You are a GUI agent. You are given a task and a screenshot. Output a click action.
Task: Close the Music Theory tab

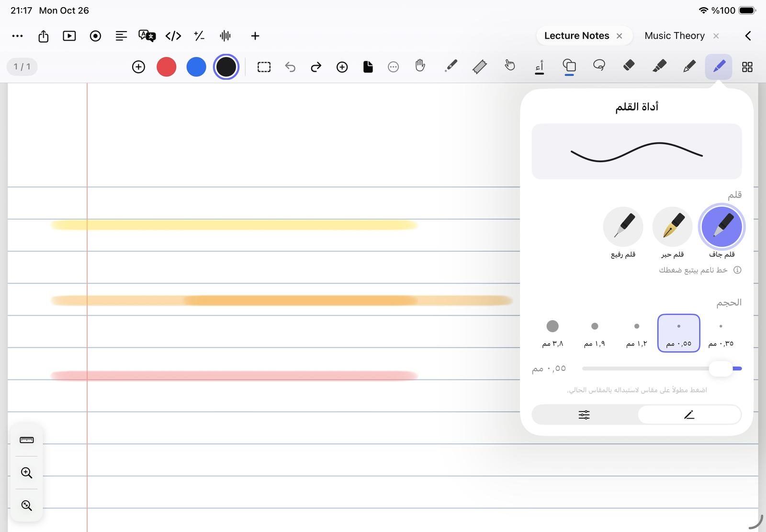716,36
